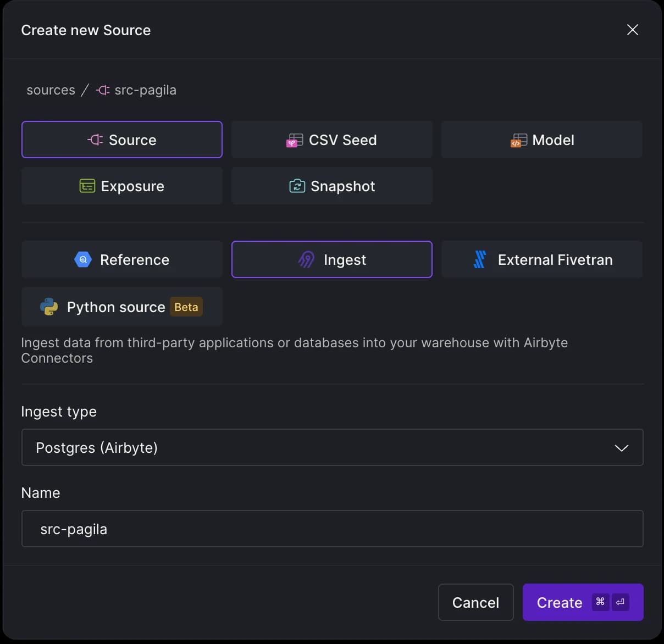
Task: Select the Ingest source kind
Action: (331, 259)
